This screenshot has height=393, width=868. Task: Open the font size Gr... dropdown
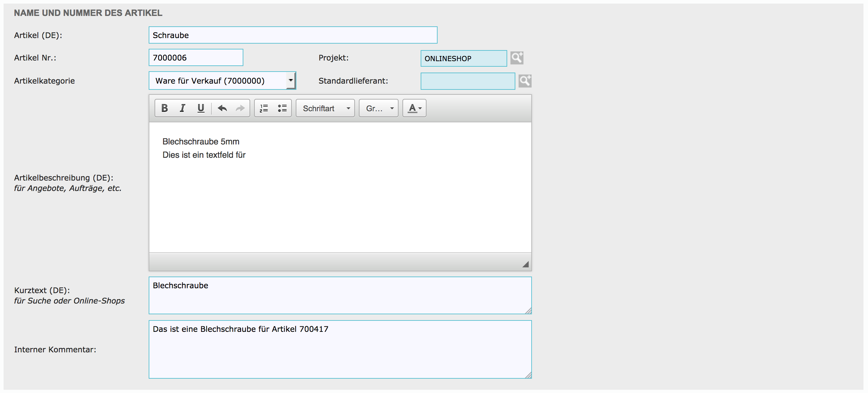378,108
